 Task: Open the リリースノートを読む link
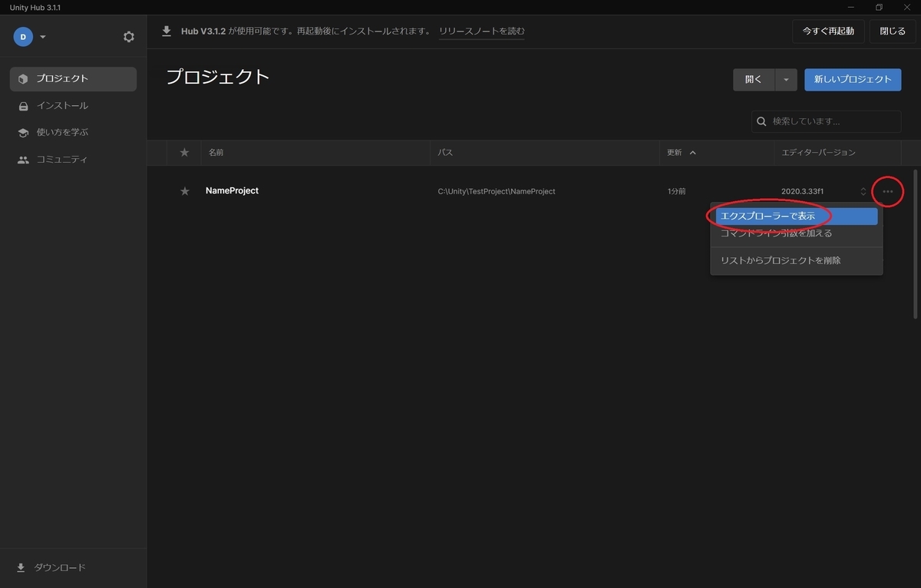point(482,31)
